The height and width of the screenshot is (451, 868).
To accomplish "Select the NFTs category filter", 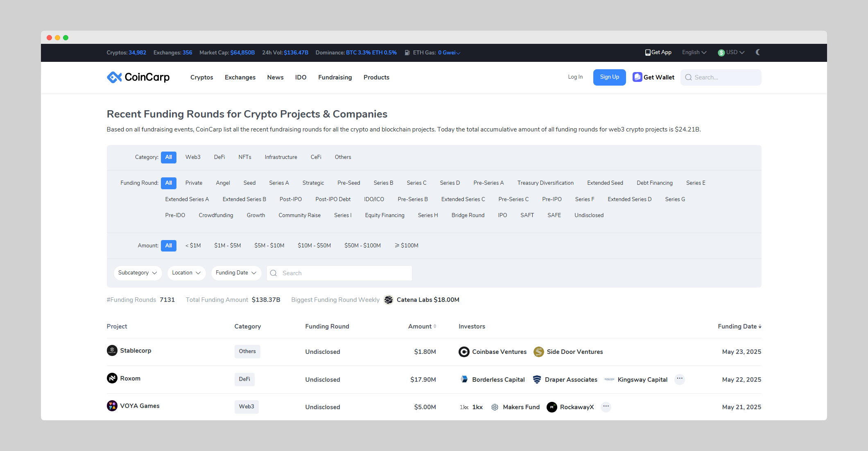I will point(245,157).
